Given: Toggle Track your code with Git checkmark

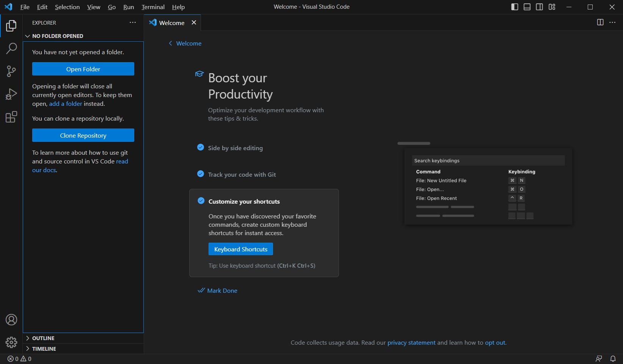Looking at the screenshot, I should pos(201,174).
